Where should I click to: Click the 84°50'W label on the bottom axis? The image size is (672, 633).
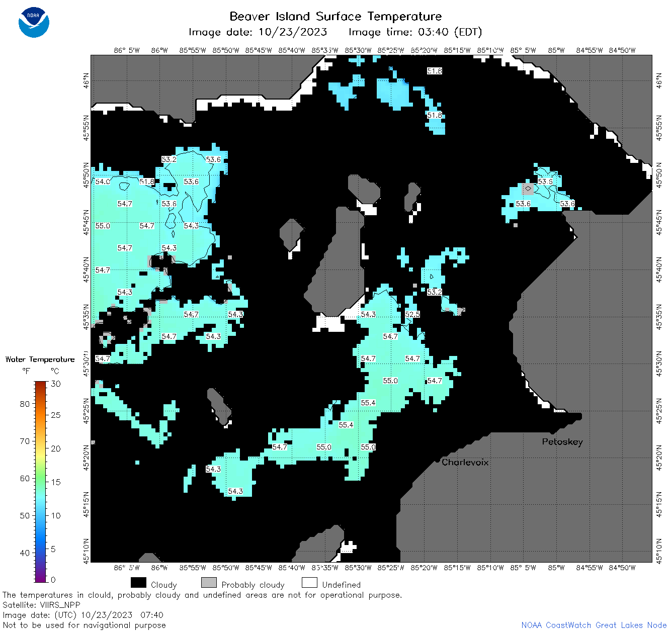point(622,568)
